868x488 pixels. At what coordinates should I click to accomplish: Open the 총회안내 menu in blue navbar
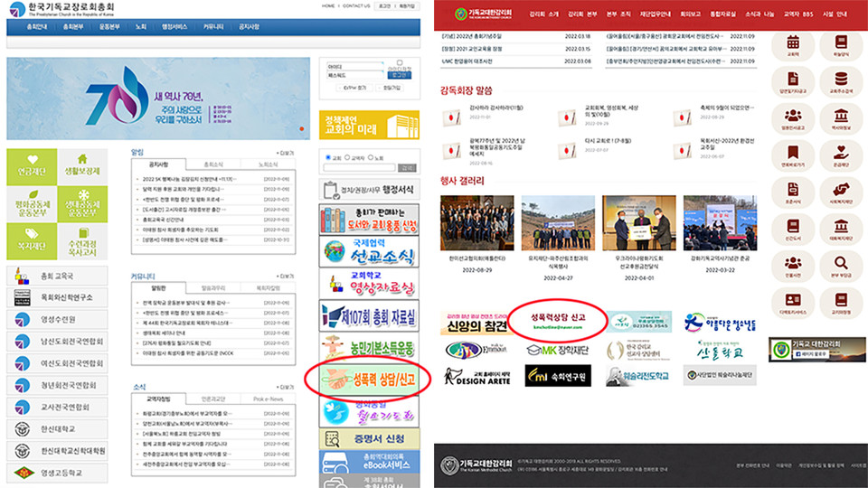(x=36, y=26)
